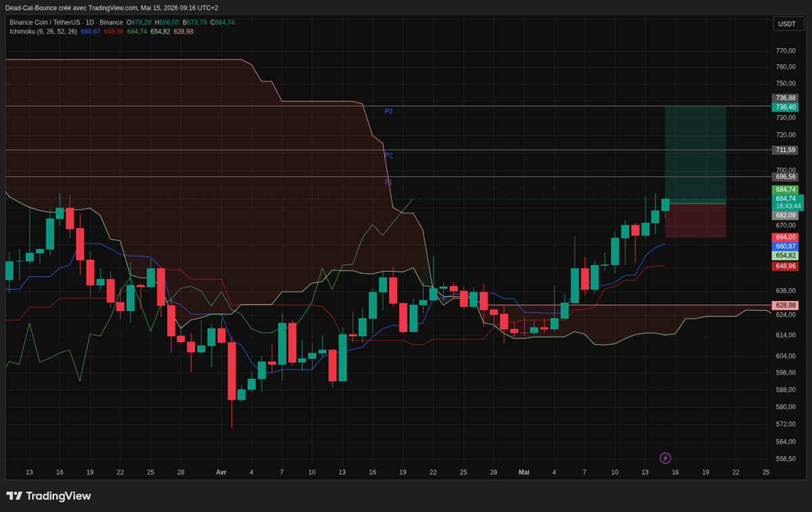This screenshot has height=512, width=812.
Task: Click the current price label with countdown 16:43:44
Action: click(x=788, y=202)
